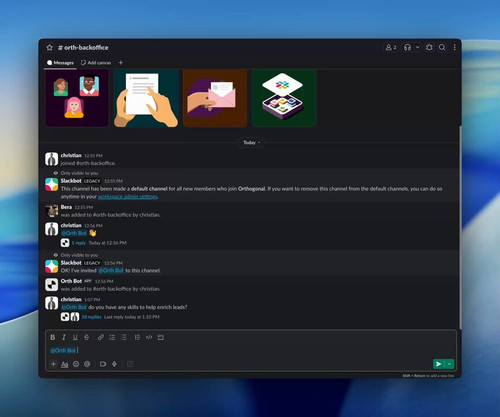Open the 1 reply thread
500x417 pixels.
(x=79, y=243)
